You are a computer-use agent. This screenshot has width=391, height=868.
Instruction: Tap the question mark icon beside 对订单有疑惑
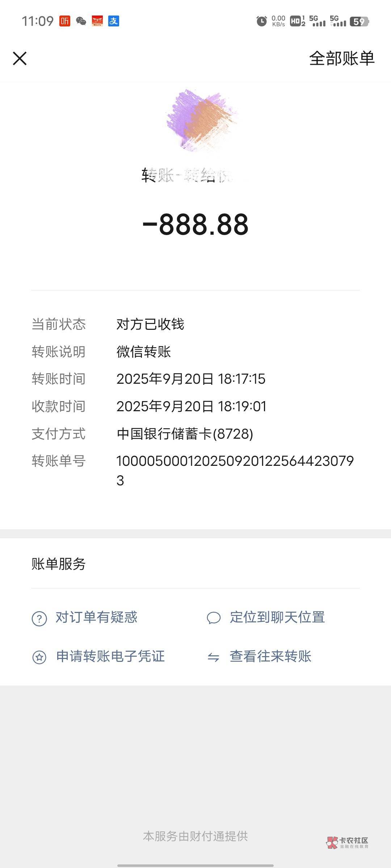pyautogui.click(x=39, y=618)
